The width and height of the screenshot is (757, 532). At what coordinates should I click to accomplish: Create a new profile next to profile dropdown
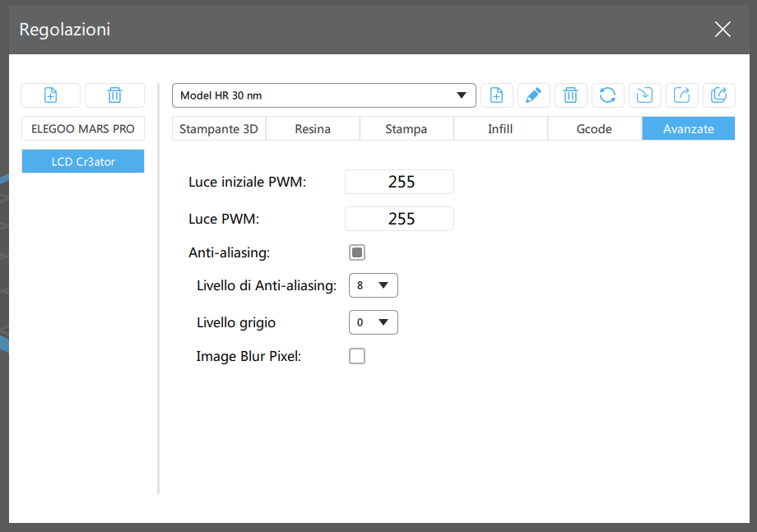point(496,95)
